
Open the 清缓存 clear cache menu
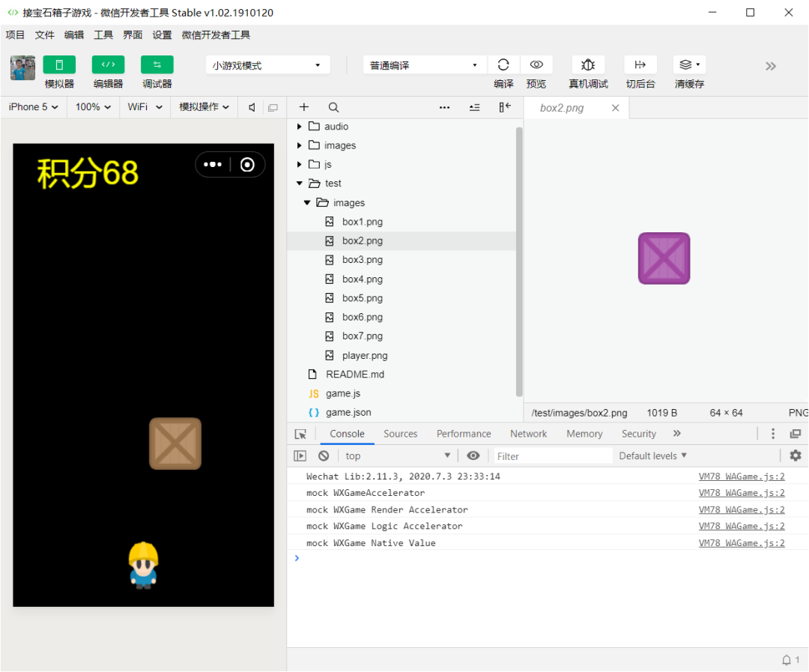pos(689,64)
